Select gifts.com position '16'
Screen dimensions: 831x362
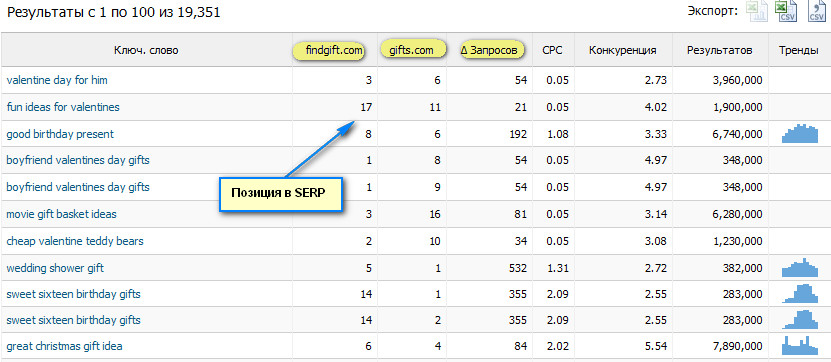435,214
